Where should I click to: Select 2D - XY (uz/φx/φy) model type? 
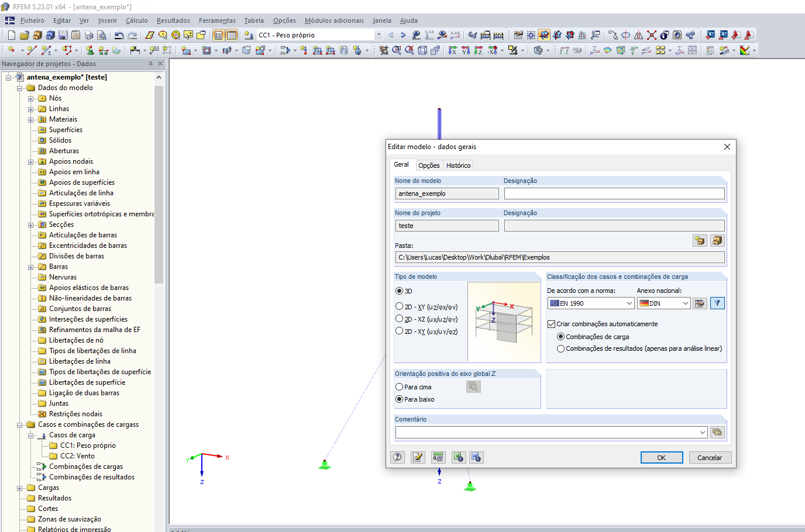point(400,306)
